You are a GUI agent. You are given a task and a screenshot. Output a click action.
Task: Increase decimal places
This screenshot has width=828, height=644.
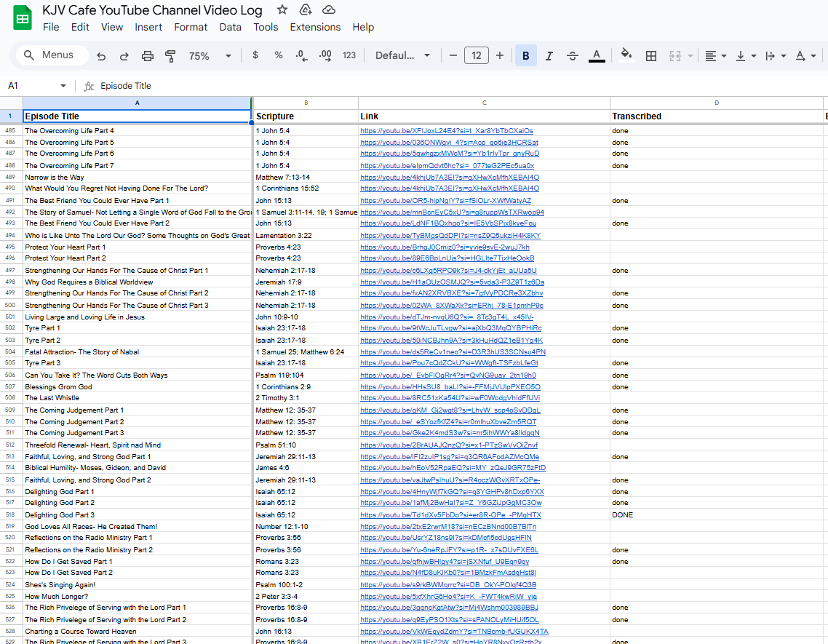click(325, 55)
